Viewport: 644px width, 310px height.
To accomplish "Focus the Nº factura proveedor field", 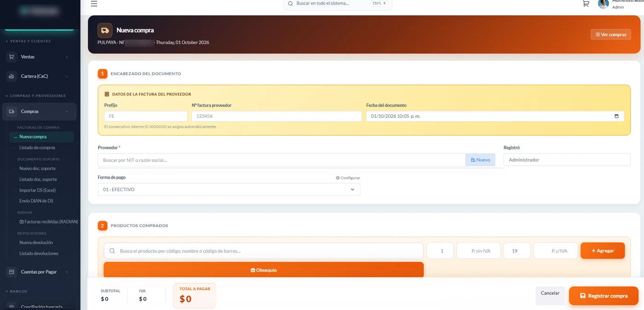I will pyautogui.click(x=277, y=117).
